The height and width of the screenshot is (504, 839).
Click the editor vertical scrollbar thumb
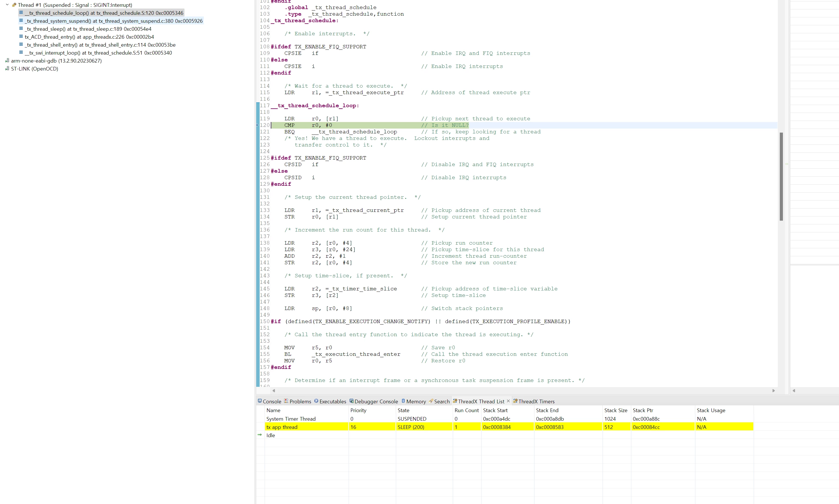point(781,176)
